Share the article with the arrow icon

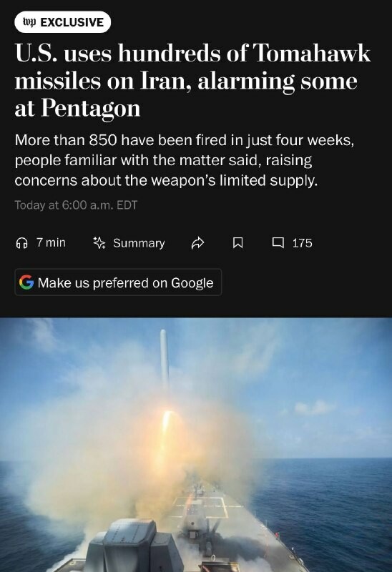(x=198, y=243)
